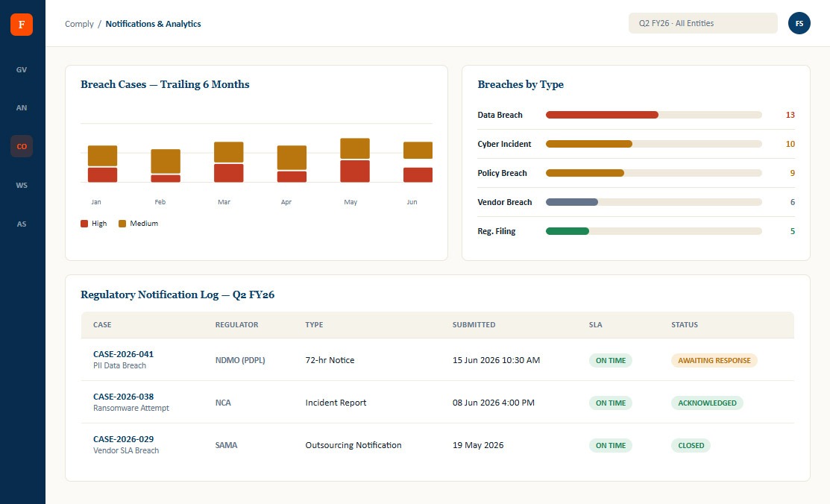
Task: Sort by the Regulator column header
Action: click(236, 324)
